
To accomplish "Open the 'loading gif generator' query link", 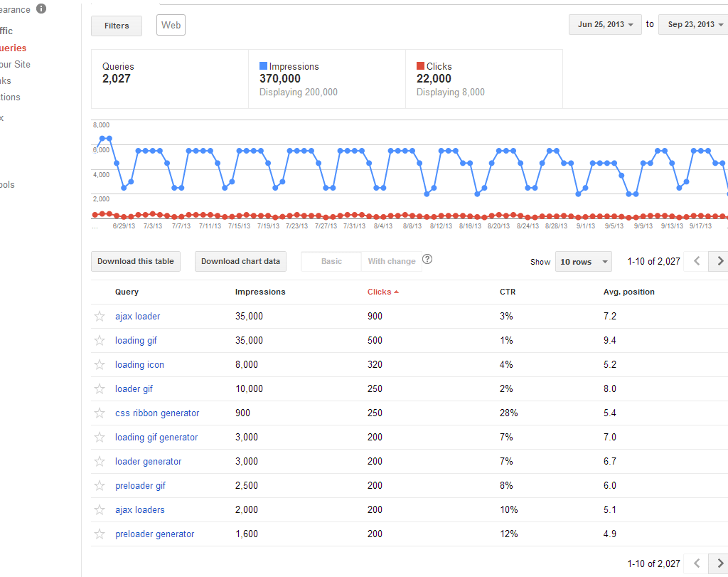I will [156, 438].
